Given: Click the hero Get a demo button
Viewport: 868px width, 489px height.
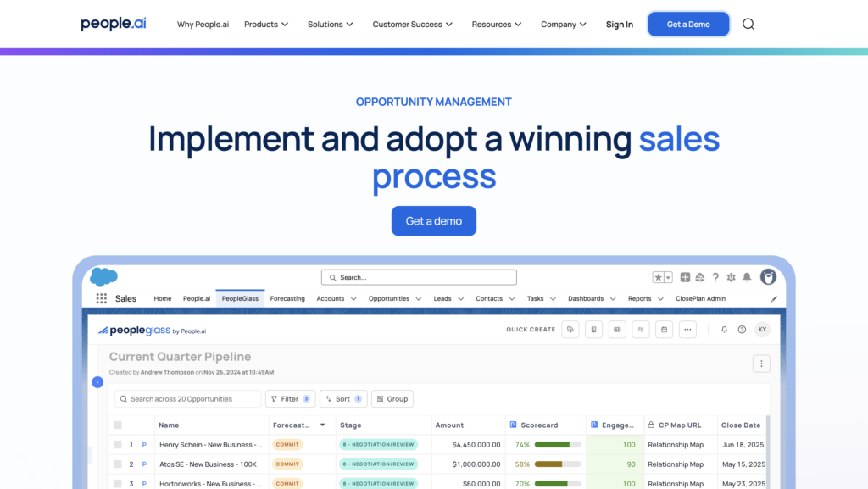Looking at the screenshot, I should (x=433, y=220).
